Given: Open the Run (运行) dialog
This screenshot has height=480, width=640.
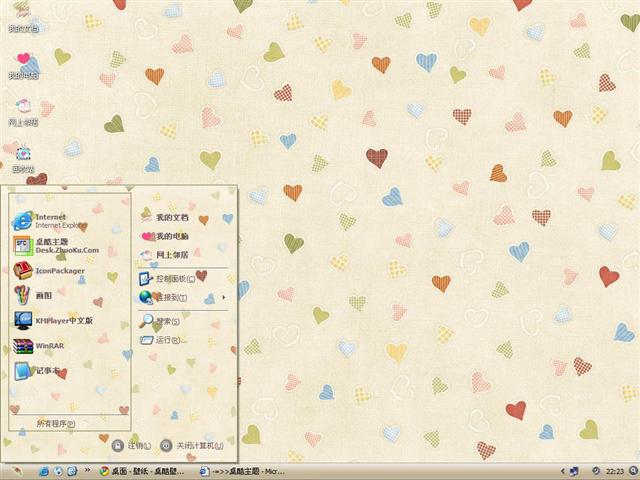Looking at the screenshot, I should coord(163,340).
